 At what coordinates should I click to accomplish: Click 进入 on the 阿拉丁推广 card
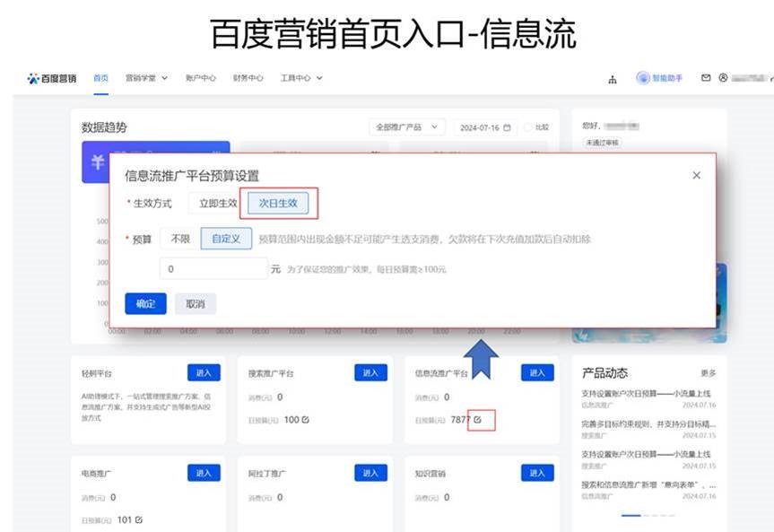(x=370, y=473)
